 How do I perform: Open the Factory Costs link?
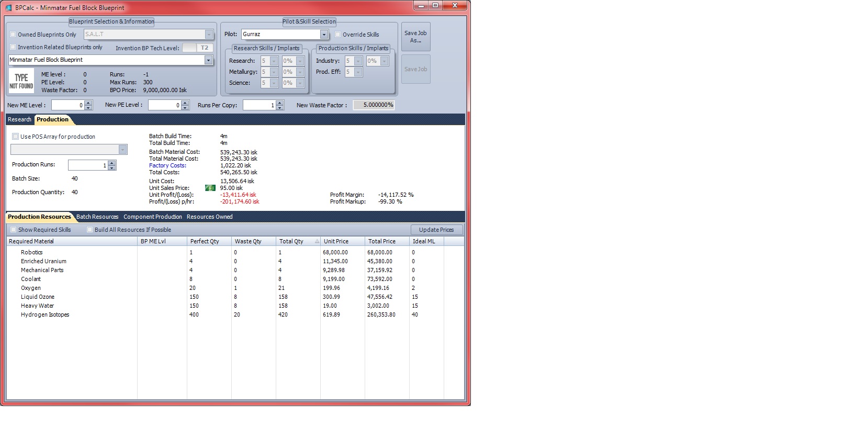[167, 165]
